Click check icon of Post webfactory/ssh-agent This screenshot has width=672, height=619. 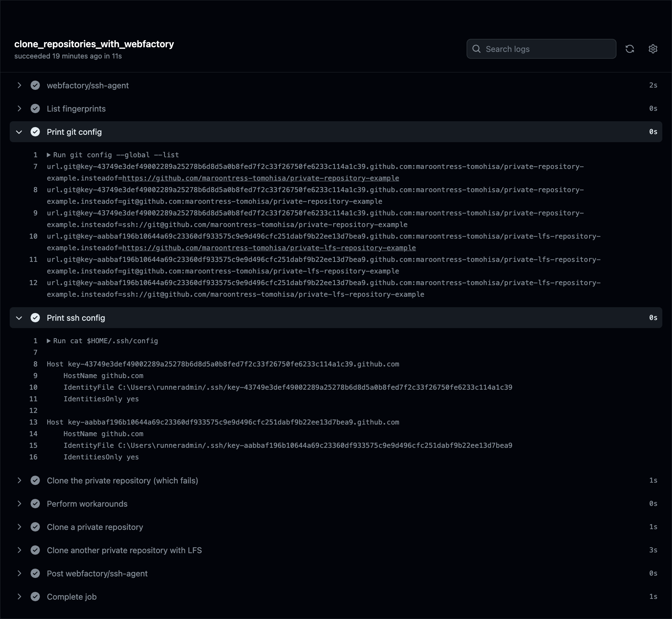(x=35, y=573)
